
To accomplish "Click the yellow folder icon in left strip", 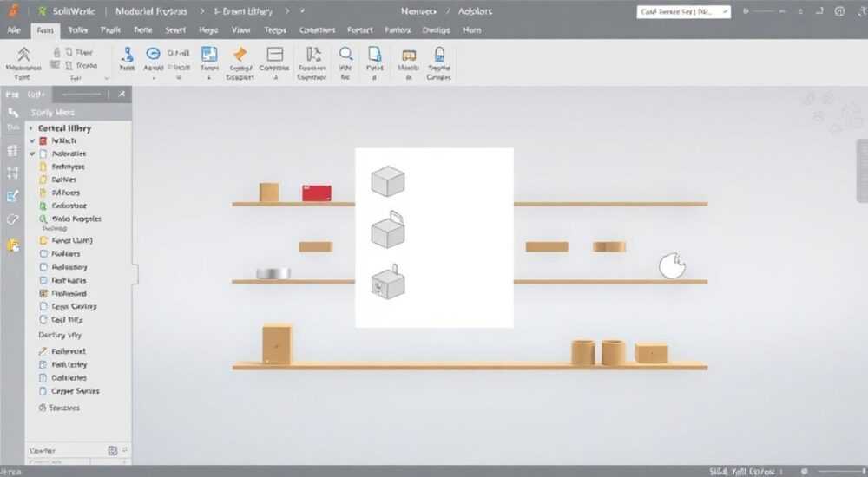I will (13, 245).
